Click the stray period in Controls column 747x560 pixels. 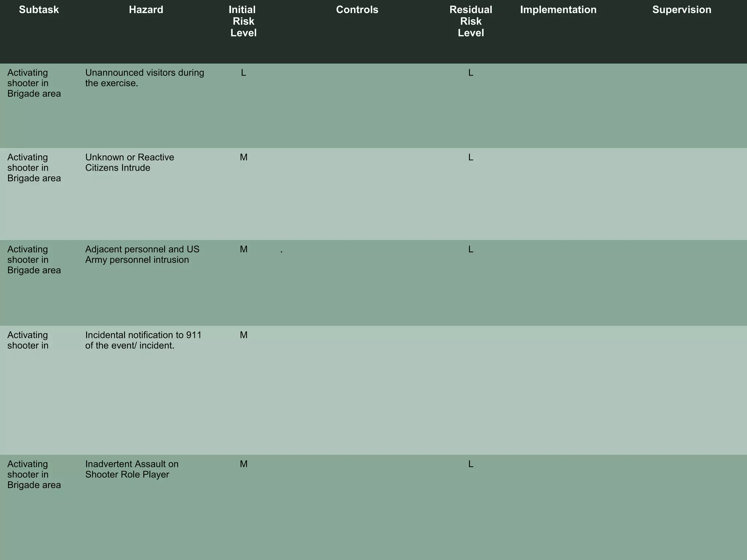(281, 251)
